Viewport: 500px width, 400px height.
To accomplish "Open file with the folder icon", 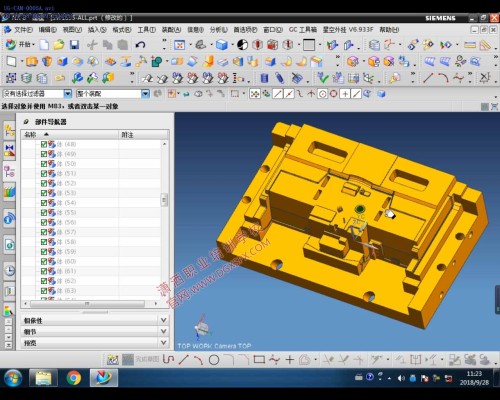I will (59, 45).
